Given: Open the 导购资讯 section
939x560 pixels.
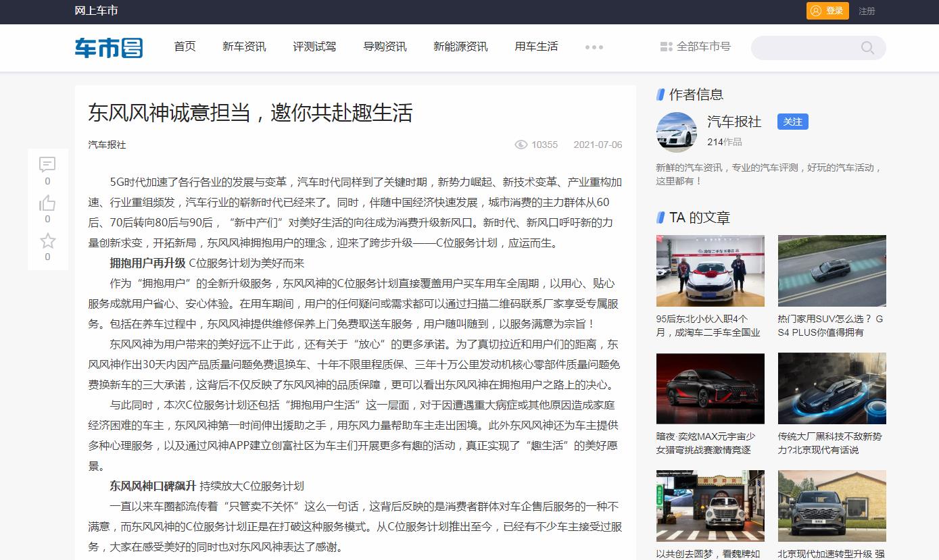Looking at the screenshot, I should tap(385, 47).
